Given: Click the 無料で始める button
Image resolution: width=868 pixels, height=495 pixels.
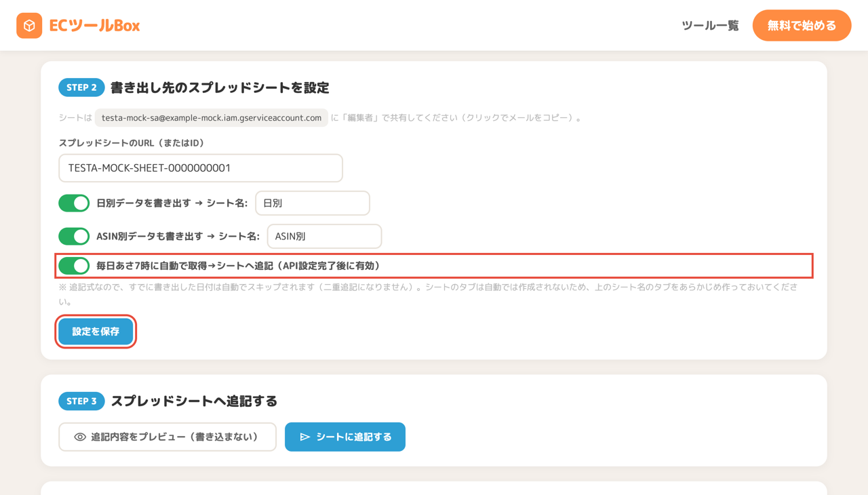Looking at the screenshot, I should click(802, 26).
